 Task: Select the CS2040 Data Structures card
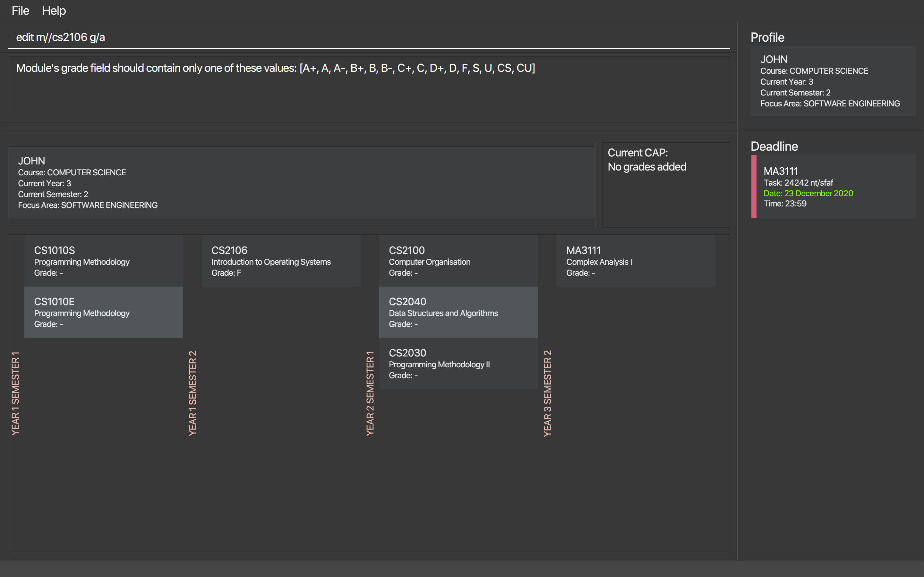(458, 312)
